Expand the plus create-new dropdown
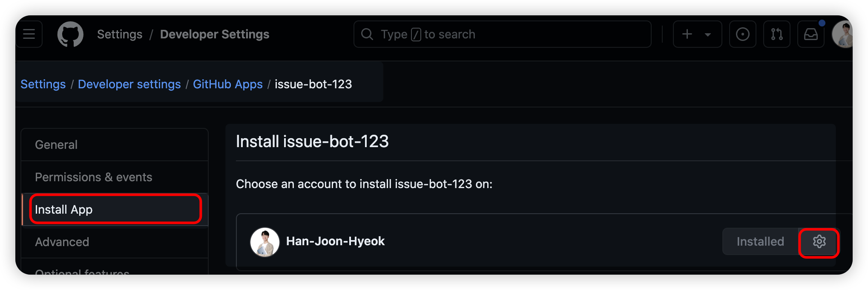The height and width of the screenshot is (290, 868). 697,34
